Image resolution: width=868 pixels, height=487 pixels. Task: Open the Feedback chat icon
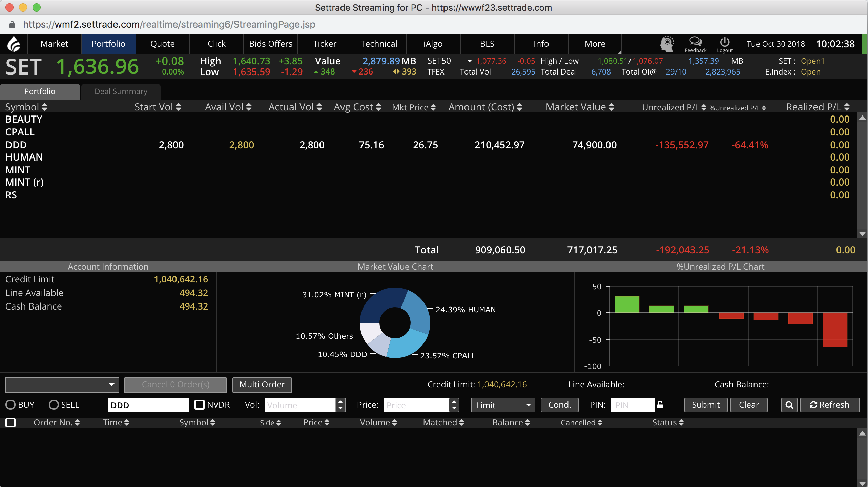pyautogui.click(x=696, y=44)
